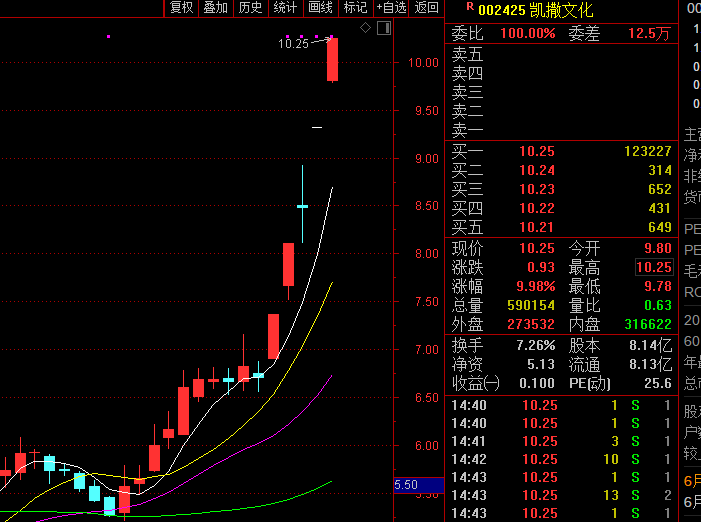Click the 量比 value 0.63
The height and width of the screenshot is (522, 701).
(658, 306)
